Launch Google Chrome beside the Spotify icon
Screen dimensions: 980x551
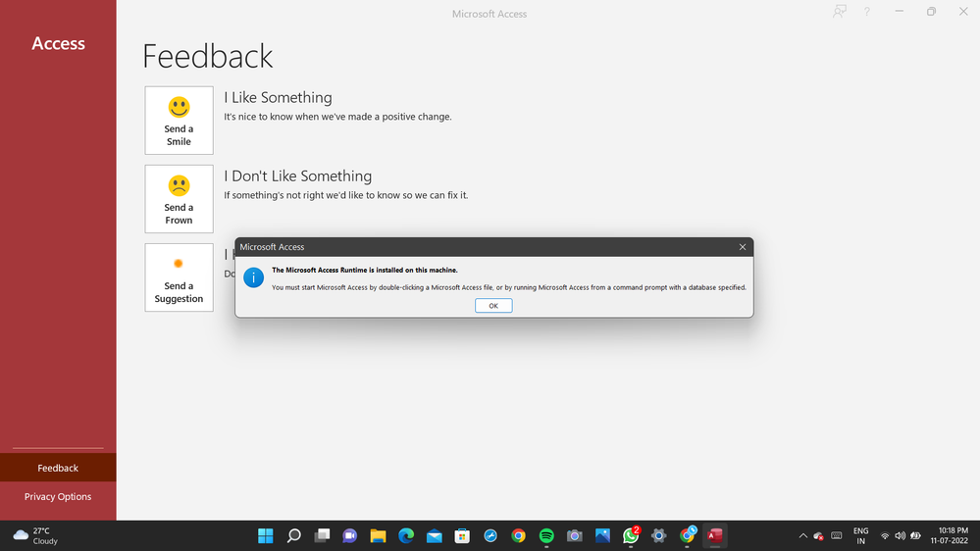click(x=518, y=535)
